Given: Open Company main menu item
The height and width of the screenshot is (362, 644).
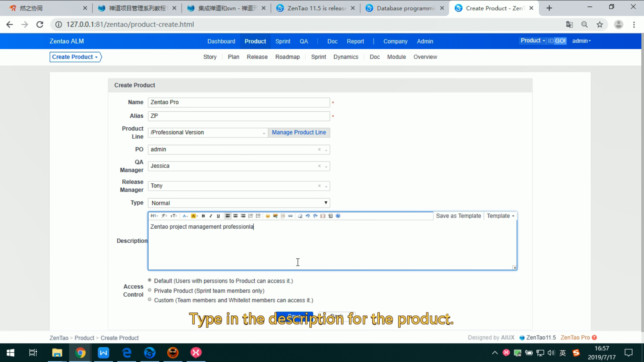Looking at the screenshot, I should click(x=395, y=41).
